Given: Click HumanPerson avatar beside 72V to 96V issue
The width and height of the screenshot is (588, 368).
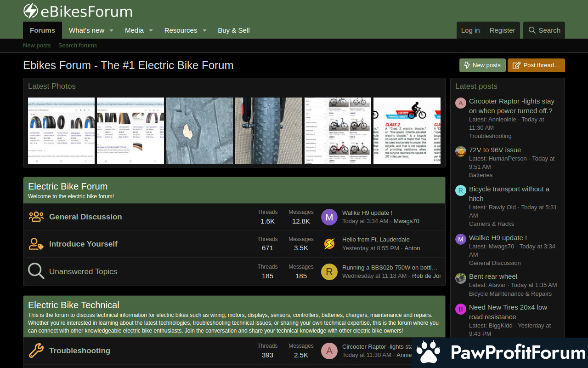Looking at the screenshot, I should tap(461, 151).
